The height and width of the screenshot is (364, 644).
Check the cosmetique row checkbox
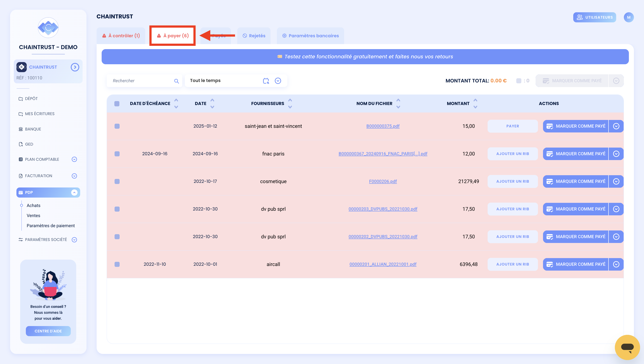tap(117, 181)
